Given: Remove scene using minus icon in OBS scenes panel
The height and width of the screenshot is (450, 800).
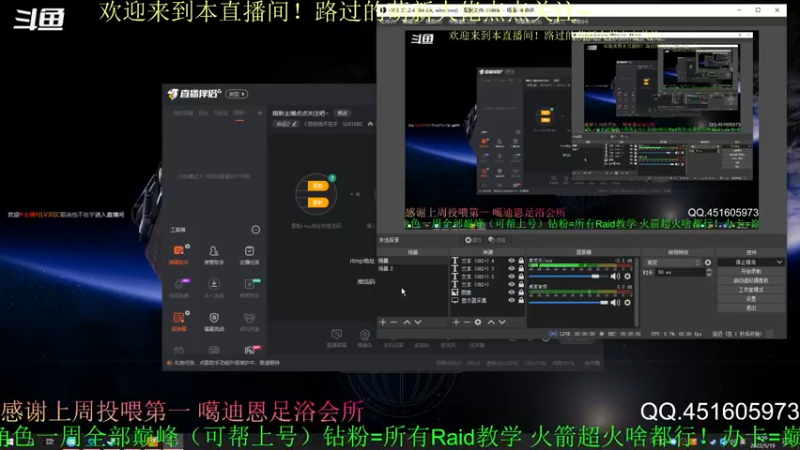Looking at the screenshot, I should (394, 322).
